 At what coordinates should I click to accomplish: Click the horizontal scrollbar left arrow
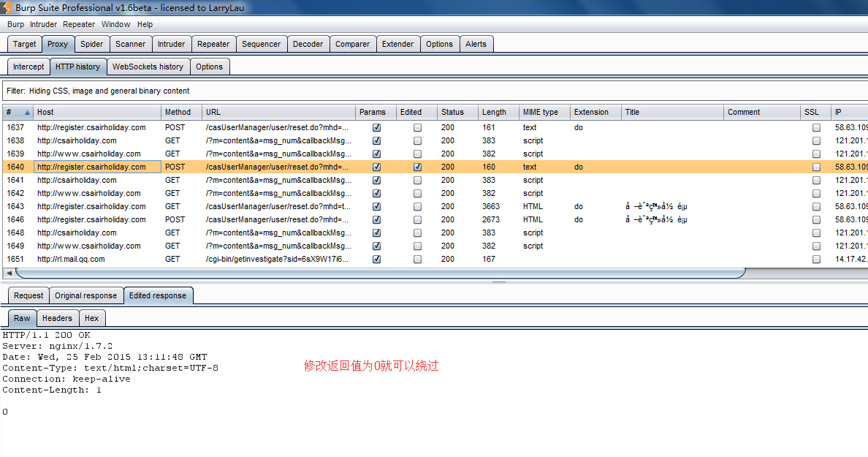pos(8,273)
